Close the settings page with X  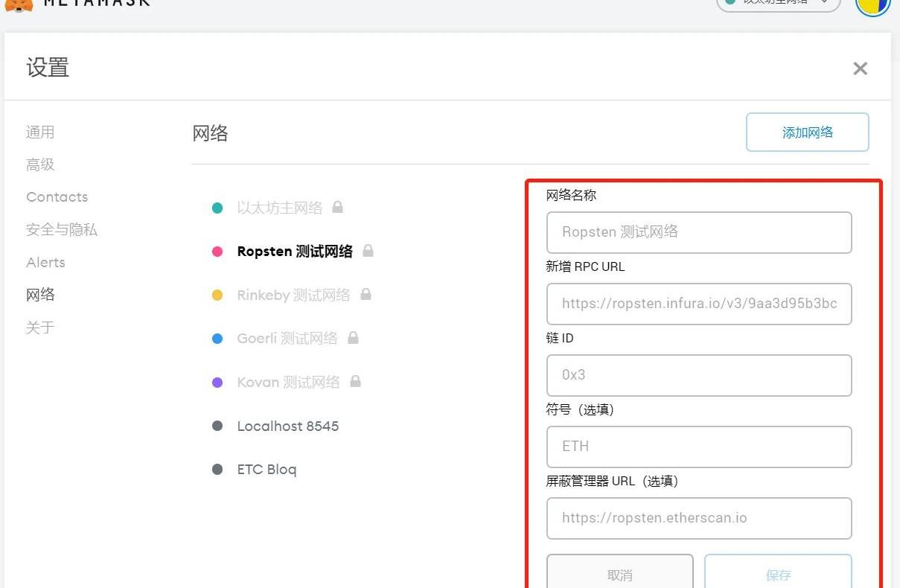point(861,68)
